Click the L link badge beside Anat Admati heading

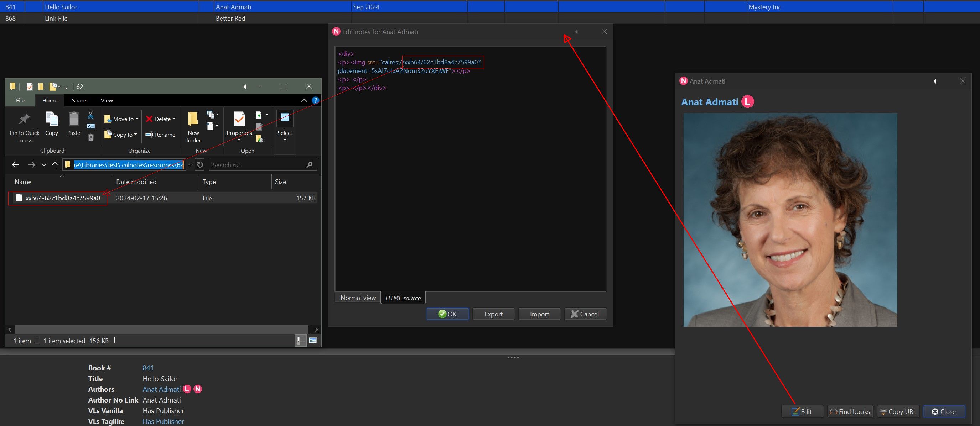point(747,102)
